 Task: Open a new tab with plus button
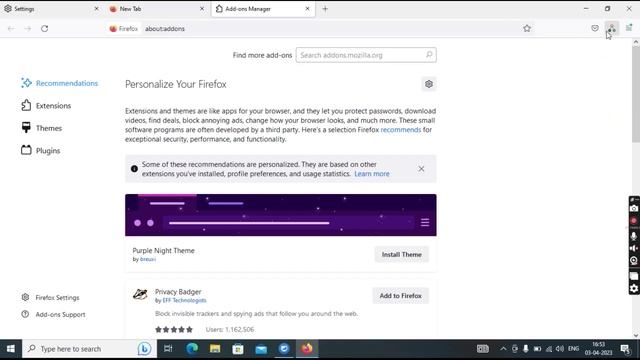tap(325, 9)
